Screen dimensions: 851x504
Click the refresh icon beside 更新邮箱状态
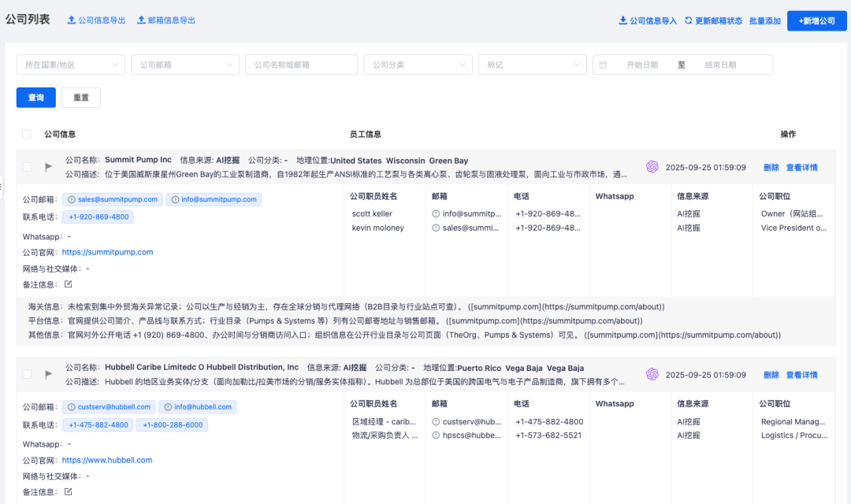click(688, 20)
